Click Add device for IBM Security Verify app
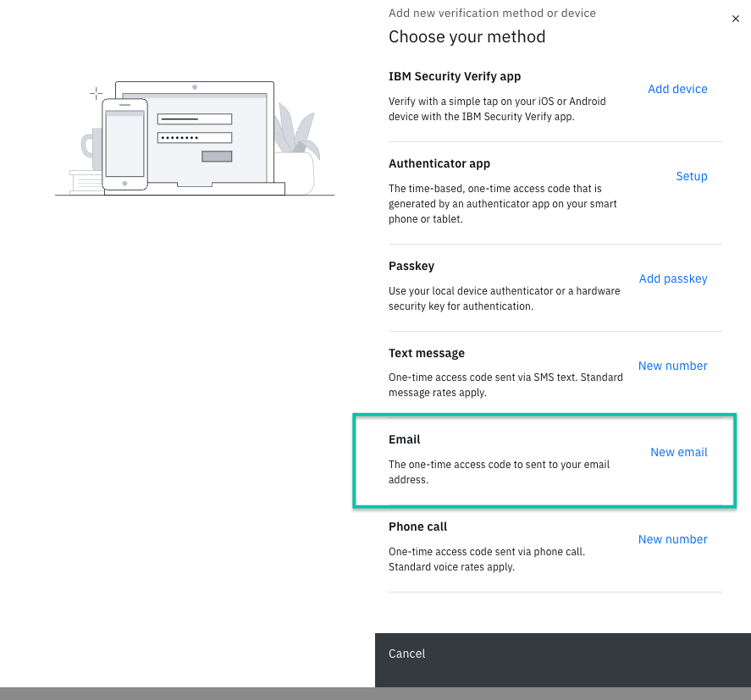 (x=677, y=89)
